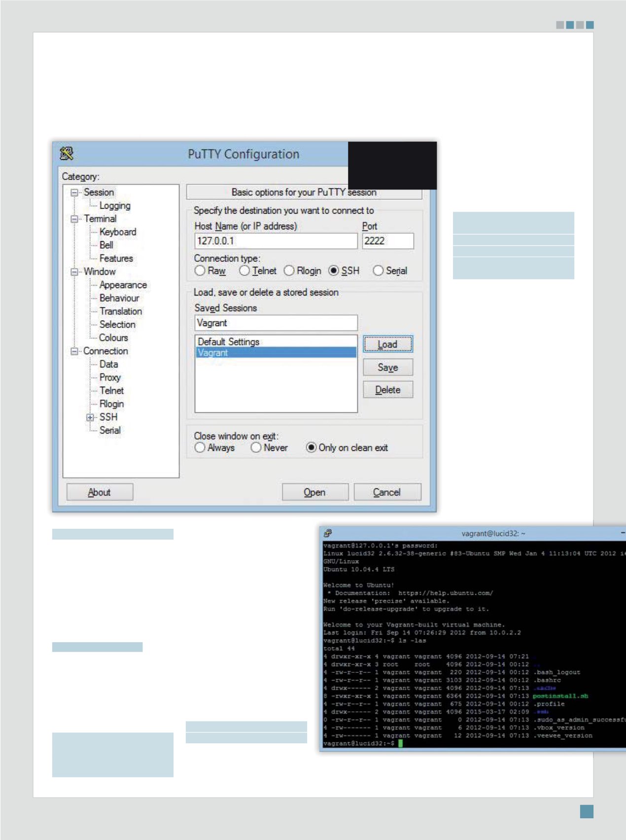
Task: Open the SSH category in tree
Action: click(108, 417)
